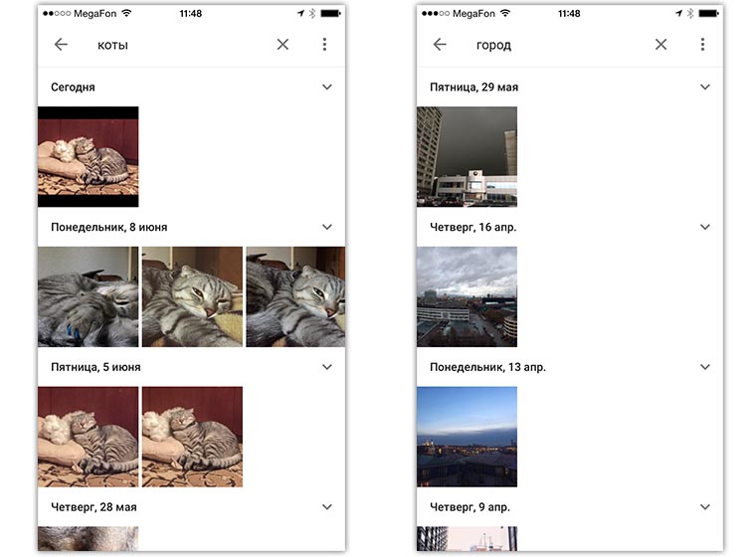Collapse the "Четверг, 16 апр." section
This screenshot has height=557, width=756.
(705, 227)
